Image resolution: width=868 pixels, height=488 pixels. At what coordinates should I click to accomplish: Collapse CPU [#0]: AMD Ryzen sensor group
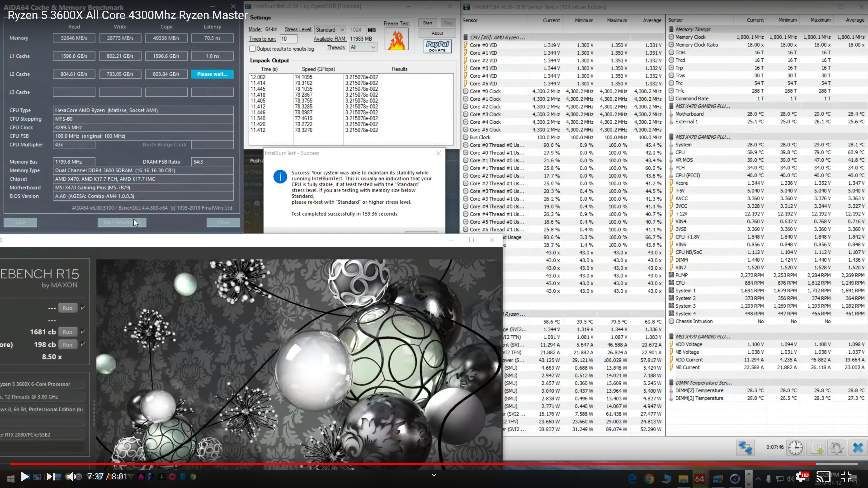pos(465,37)
